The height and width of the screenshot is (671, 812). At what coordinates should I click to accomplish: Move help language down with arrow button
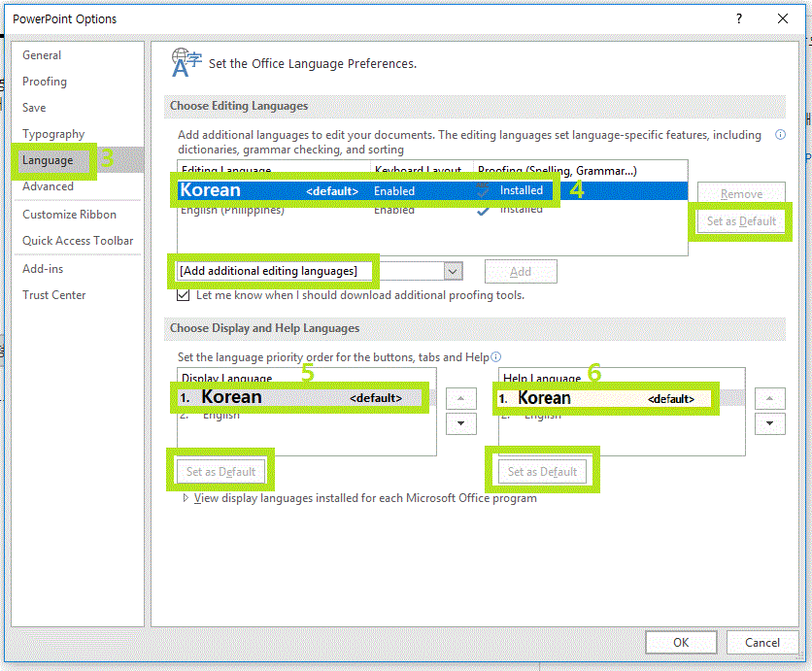point(769,423)
